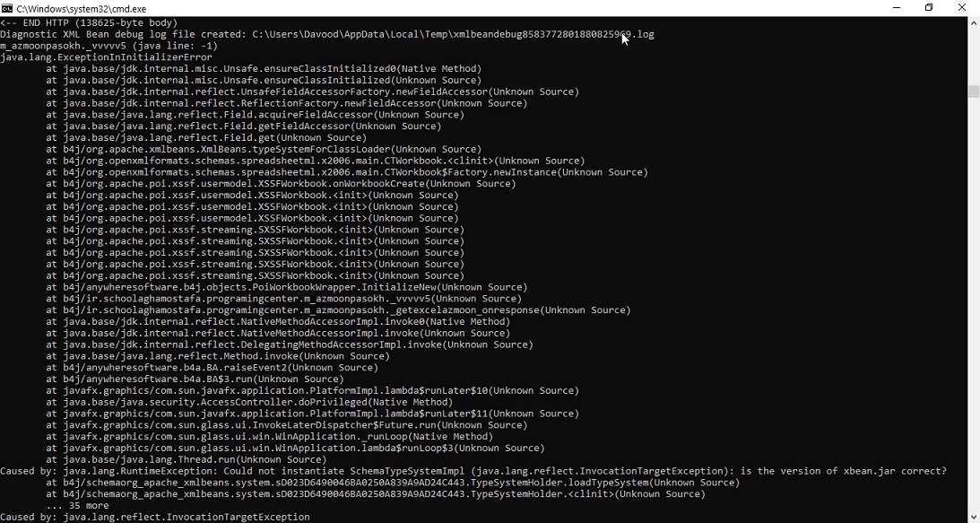Click the TypeSystemHolder.<clinit> line

(x=376, y=494)
